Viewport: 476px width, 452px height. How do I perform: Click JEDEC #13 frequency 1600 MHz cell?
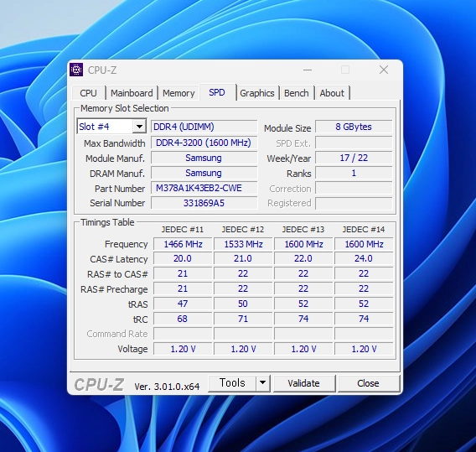[x=303, y=244]
